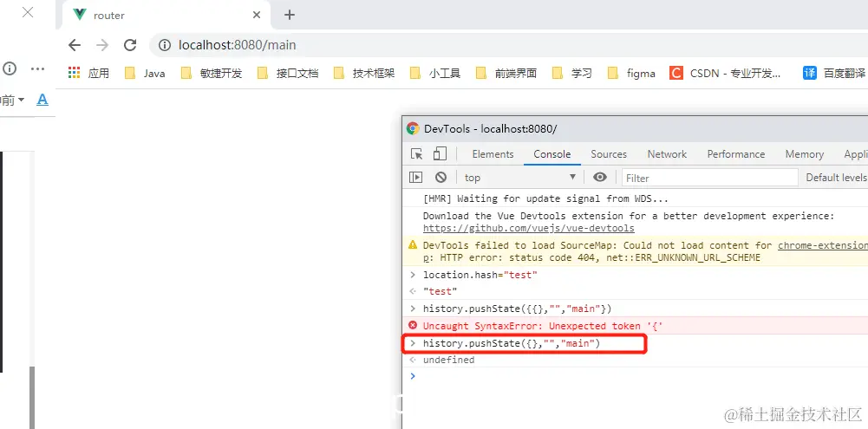Image resolution: width=868 pixels, height=429 pixels.
Task: Close the left background window tab
Action: [28, 12]
